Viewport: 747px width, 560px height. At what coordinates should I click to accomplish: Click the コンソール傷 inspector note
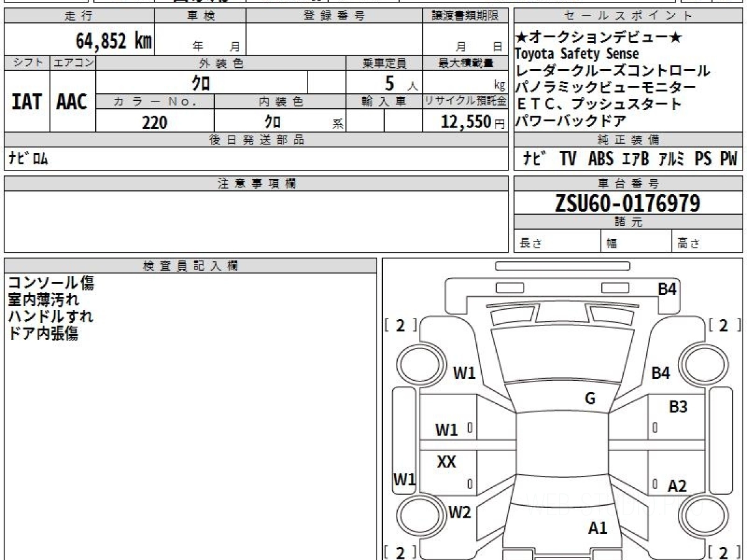[50, 283]
